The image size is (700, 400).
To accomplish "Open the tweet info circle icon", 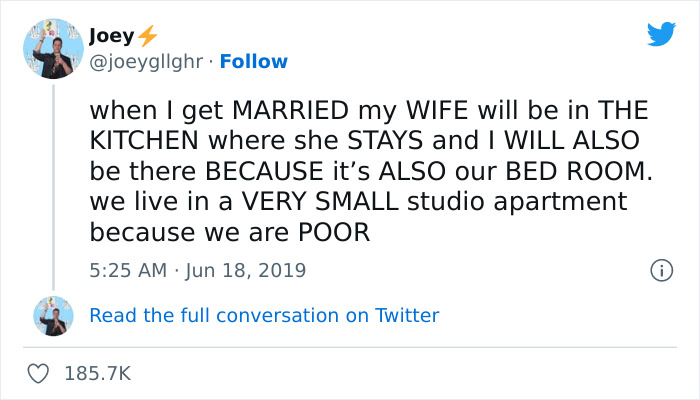I will coord(660,270).
